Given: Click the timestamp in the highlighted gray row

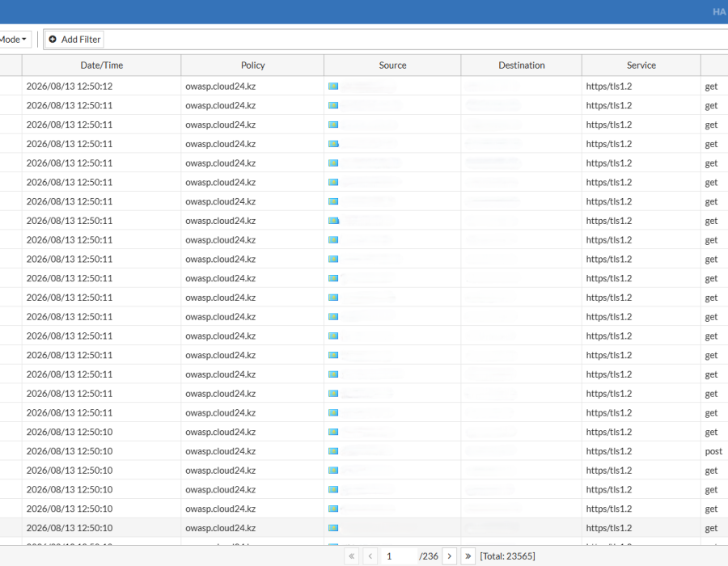Looking at the screenshot, I should pyautogui.click(x=70, y=528).
